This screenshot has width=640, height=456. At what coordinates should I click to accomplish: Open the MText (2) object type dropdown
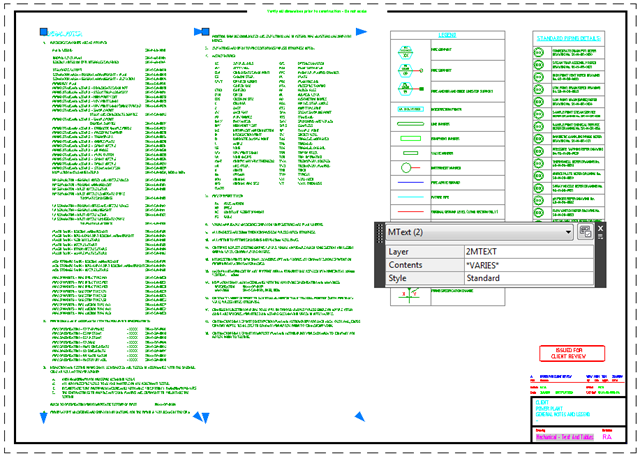point(568,232)
